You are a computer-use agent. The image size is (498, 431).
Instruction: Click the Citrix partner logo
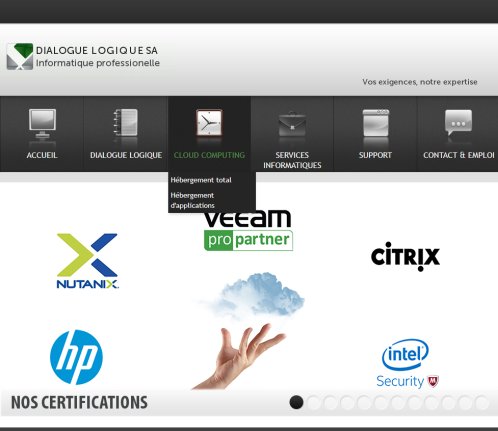click(405, 256)
